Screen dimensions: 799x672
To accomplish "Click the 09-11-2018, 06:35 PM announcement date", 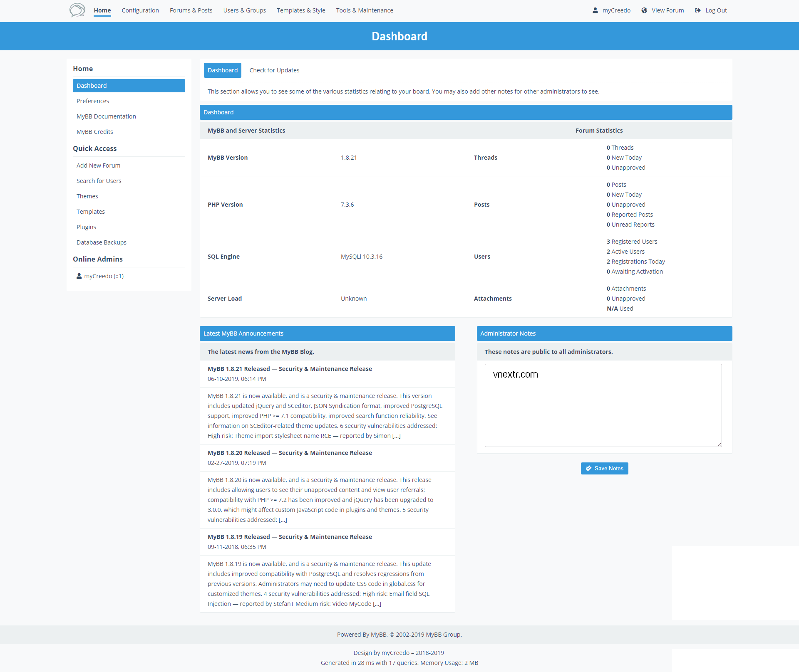I will [x=237, y=547].
